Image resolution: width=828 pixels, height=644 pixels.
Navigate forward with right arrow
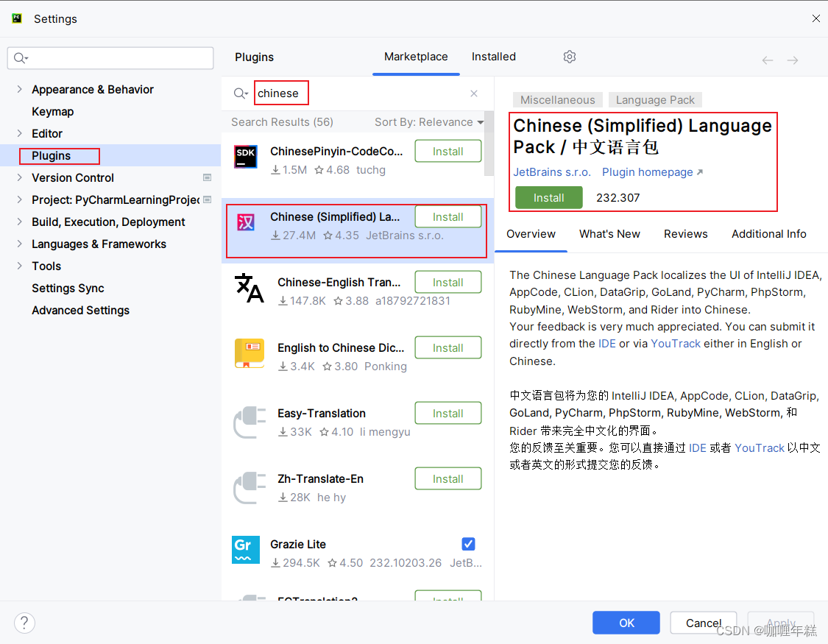pyautogui.click(x=793, y=60)
